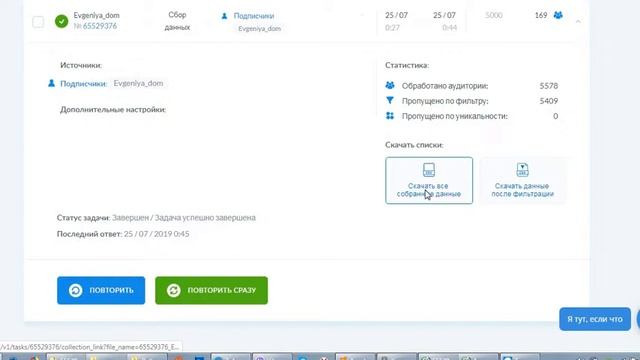Download data after filtering button

click(522, 180)
